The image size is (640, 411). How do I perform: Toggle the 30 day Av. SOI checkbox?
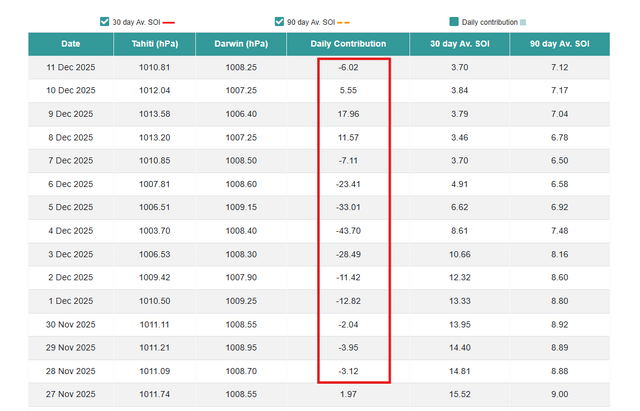(x=105, y=21)
